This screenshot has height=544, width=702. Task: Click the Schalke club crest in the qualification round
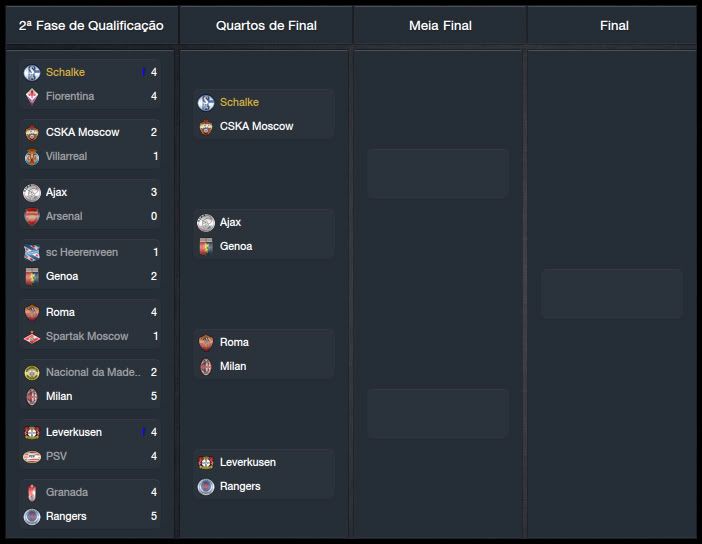point(31,72)
